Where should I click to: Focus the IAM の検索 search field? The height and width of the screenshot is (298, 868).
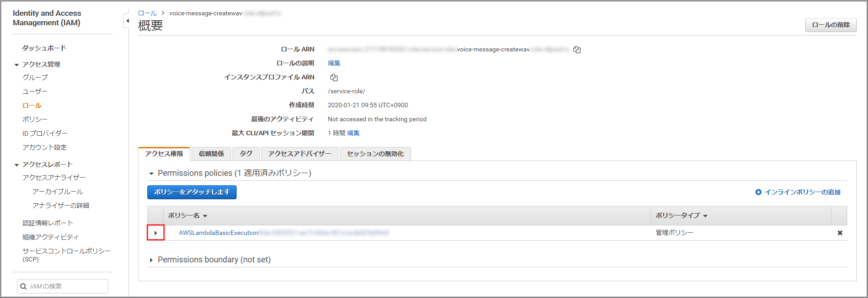pyautogui.click(x=63, y=286)
